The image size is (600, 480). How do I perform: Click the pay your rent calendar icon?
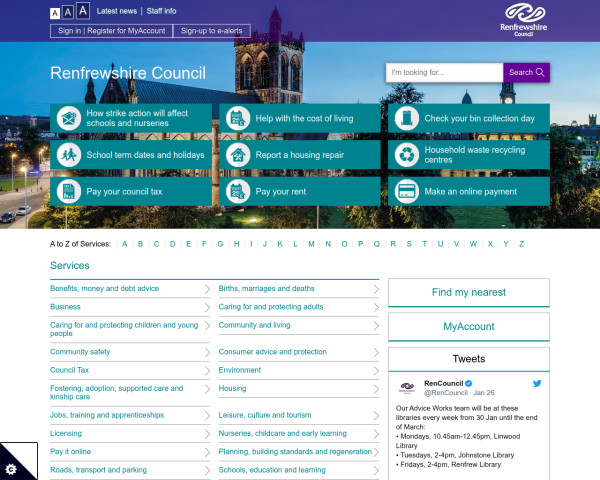[x=238, y=191]
